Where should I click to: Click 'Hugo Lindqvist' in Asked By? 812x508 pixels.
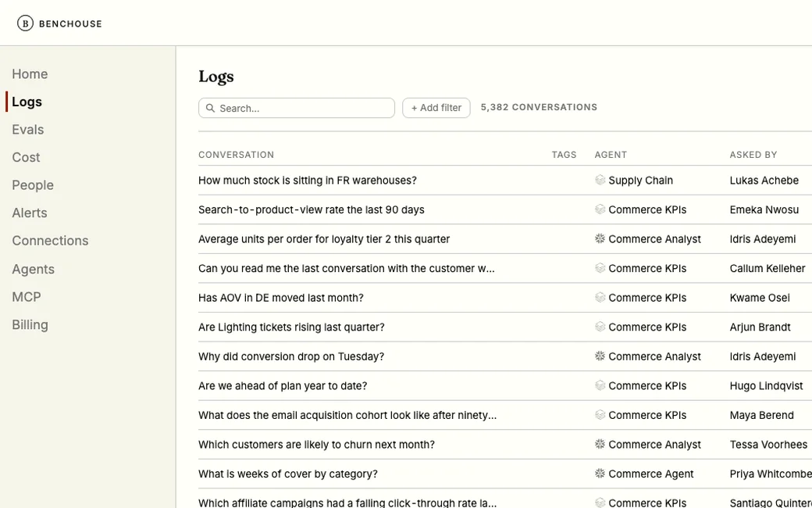[767, 385]
